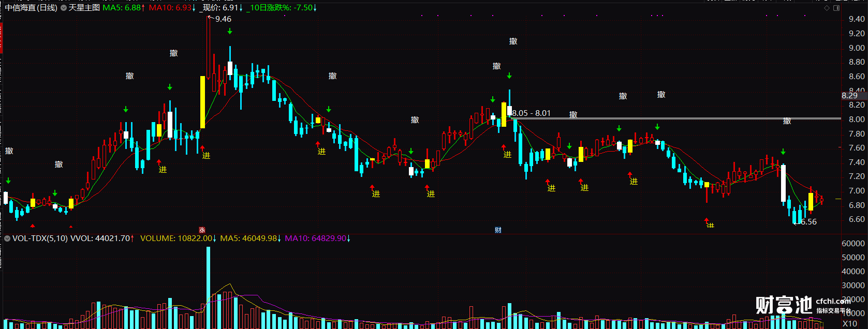The width and height of the screenshot is (868, 329).
Task: Click the 6.56 low price annotation
Action: pyautogui.click(x=808, y=222)
